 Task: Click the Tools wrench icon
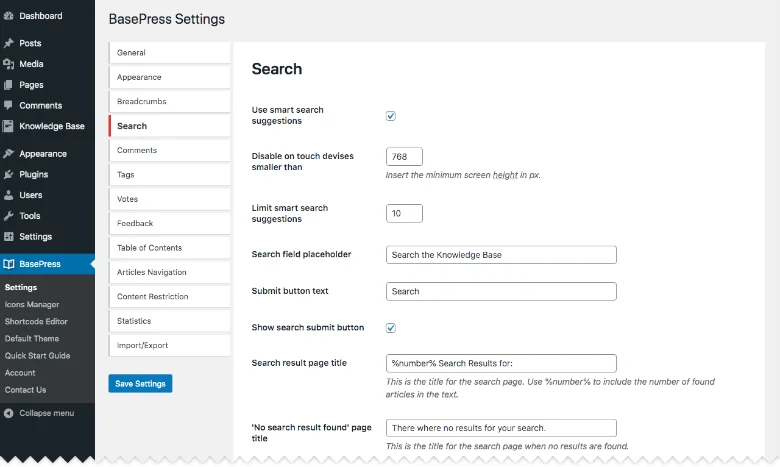tap(8, 216)
